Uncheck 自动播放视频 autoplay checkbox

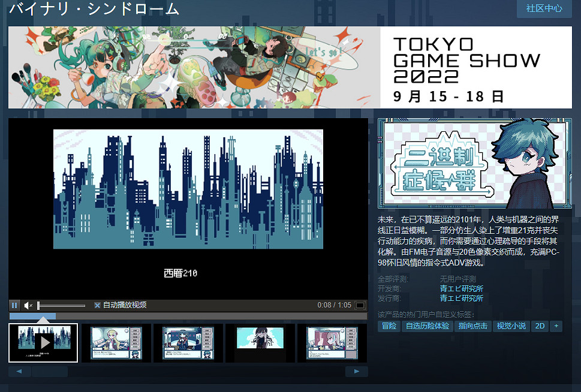pyautogui.click(x=97, y=305)
